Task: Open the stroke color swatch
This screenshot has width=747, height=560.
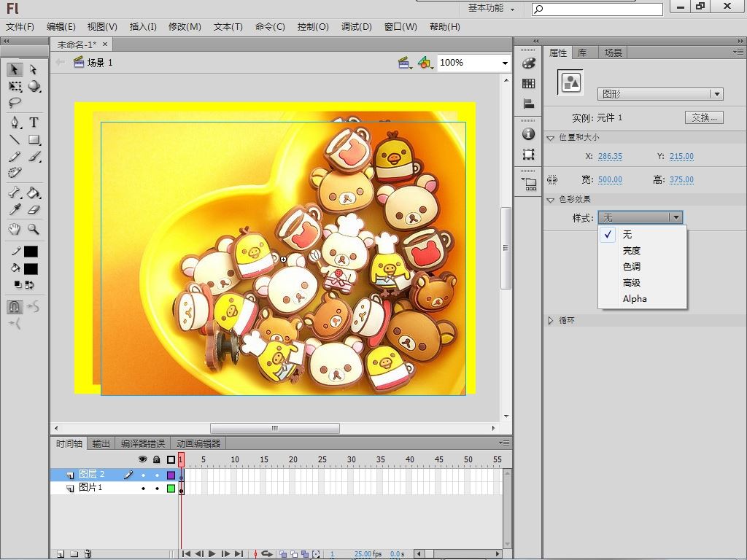Action: point(31,252)
